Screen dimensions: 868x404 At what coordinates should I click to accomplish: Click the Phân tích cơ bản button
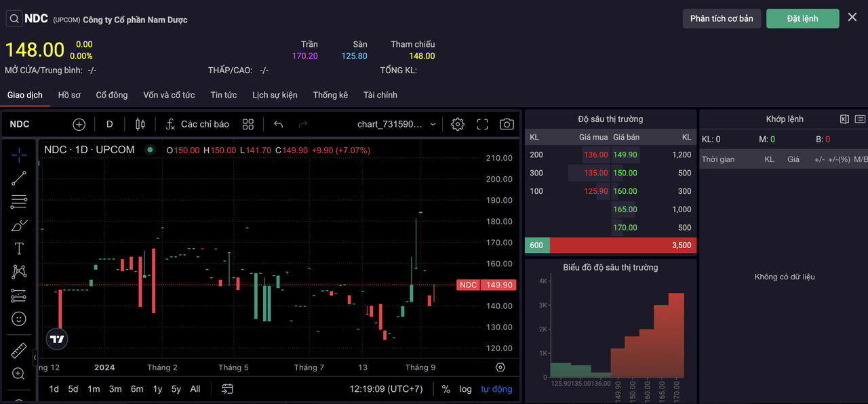coord(722,18)
